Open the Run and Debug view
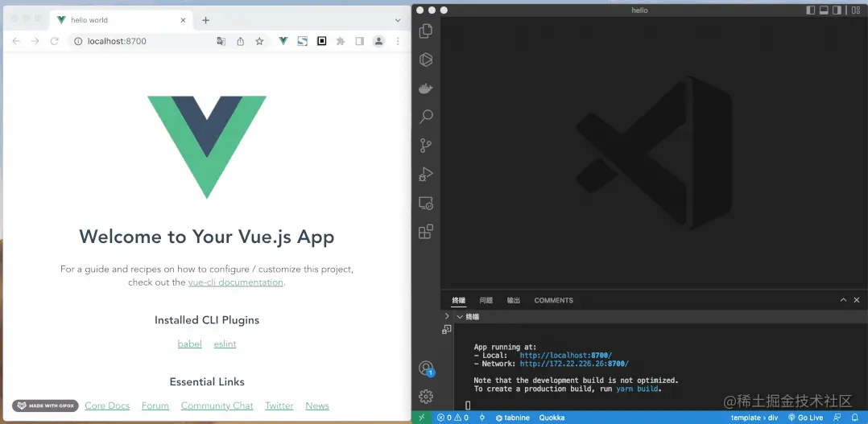Image resolution: width=868 pixels, height=424 pixels. point(426,174)
